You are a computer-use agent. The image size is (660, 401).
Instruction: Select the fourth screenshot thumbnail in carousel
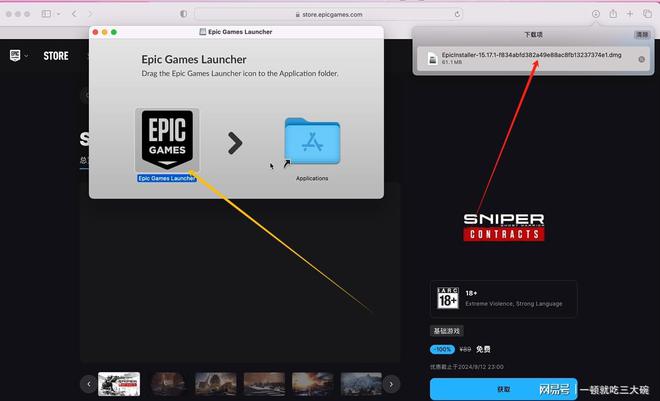pos(264,384)
